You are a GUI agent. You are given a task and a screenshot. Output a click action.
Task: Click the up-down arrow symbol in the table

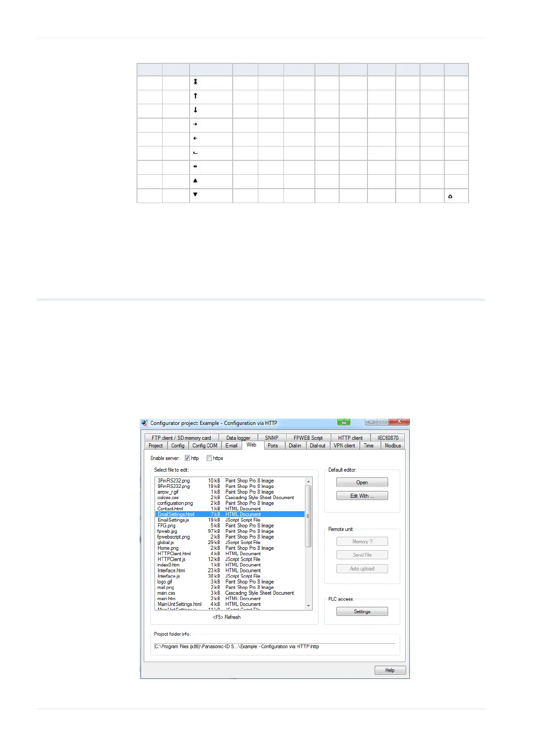pos(195,82)
